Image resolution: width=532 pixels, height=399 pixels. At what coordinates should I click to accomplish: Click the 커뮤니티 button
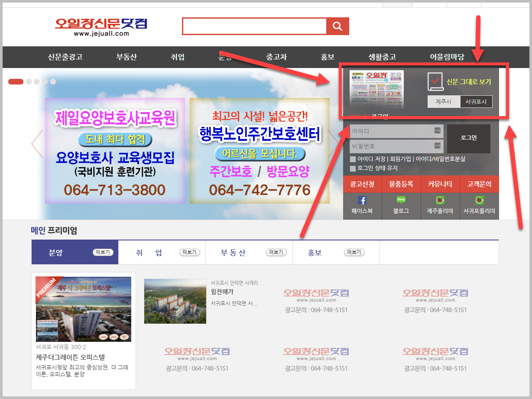click(440, 184)
